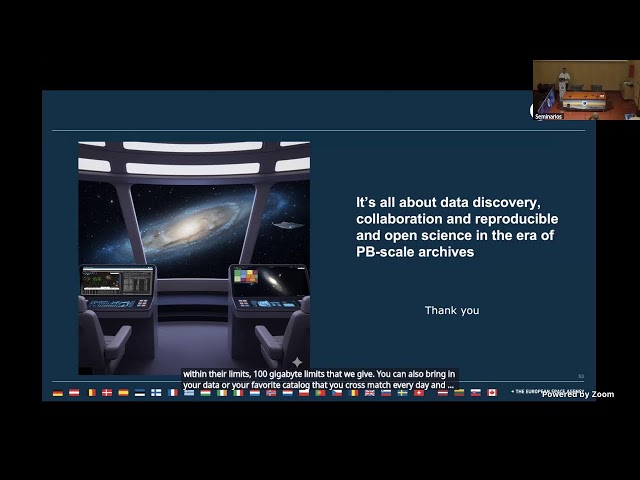Click the Danish flag icon
Viewport: 640px width, 480px height.
point(107,393)
